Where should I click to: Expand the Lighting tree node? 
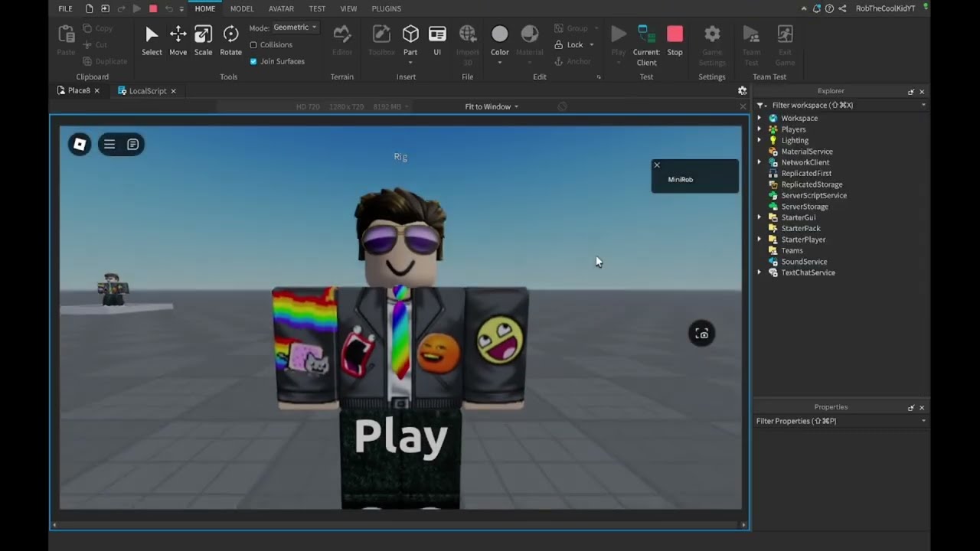pyautogui.click(x=759, y=140)
